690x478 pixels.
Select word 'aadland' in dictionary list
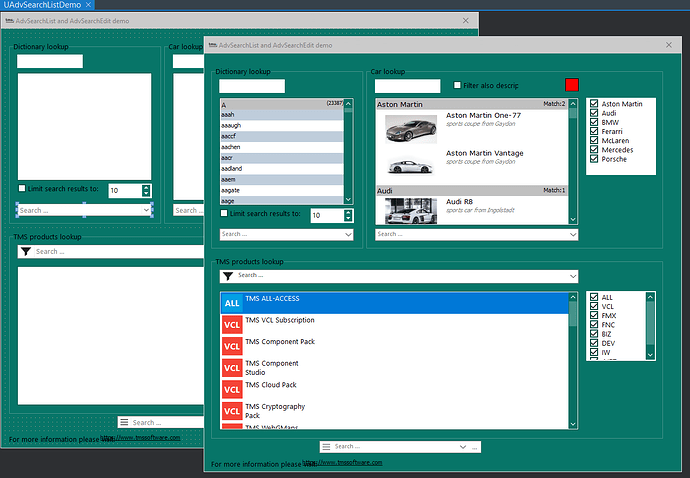point(282,169)
